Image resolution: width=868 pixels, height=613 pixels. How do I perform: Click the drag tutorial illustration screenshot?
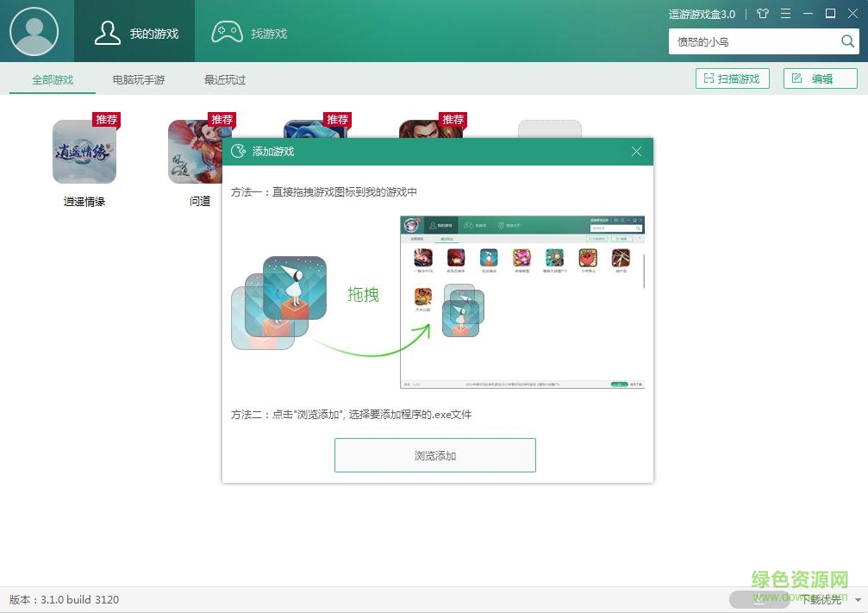522,302
